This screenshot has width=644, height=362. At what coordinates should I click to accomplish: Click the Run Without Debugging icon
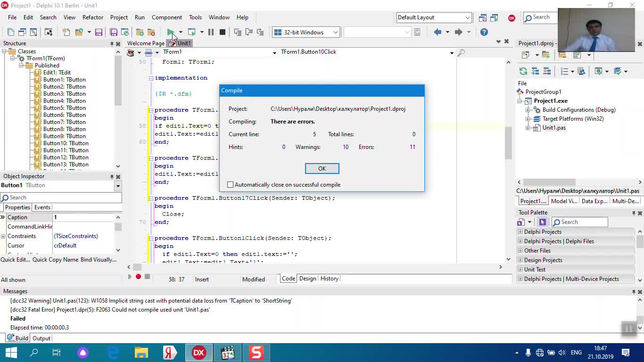191,32
